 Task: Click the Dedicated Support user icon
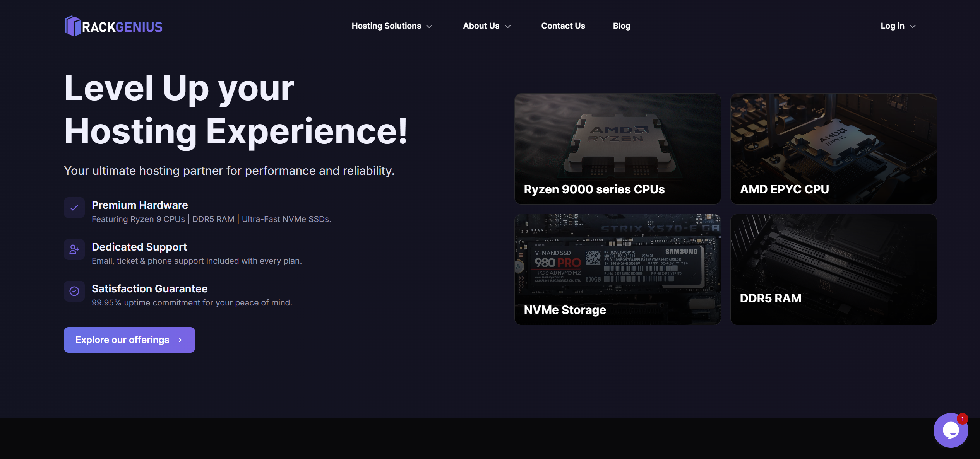pos(74,249)
